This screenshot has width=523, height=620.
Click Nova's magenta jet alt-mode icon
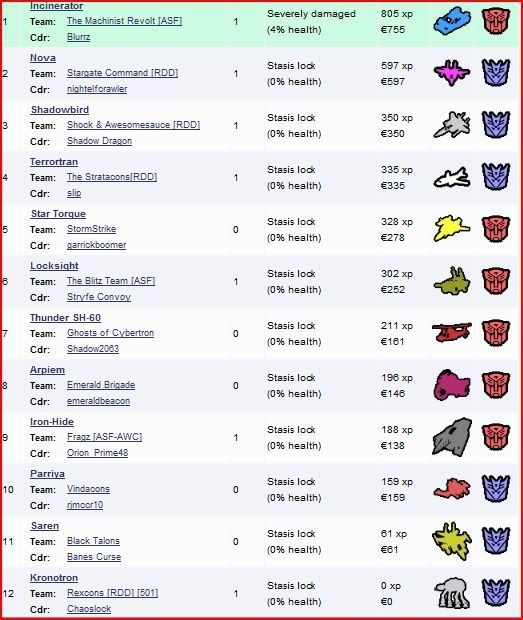[x=452, y=73]
